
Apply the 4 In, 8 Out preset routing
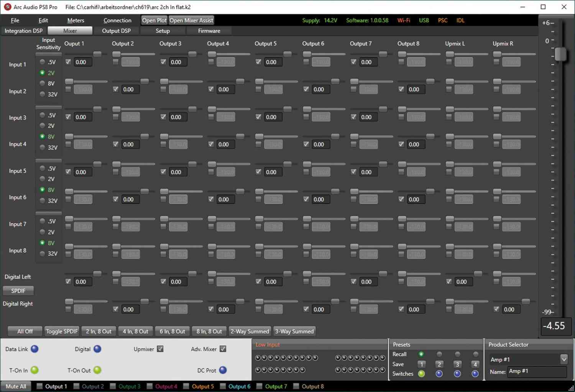pyautogui.click(x=135, y=331)
